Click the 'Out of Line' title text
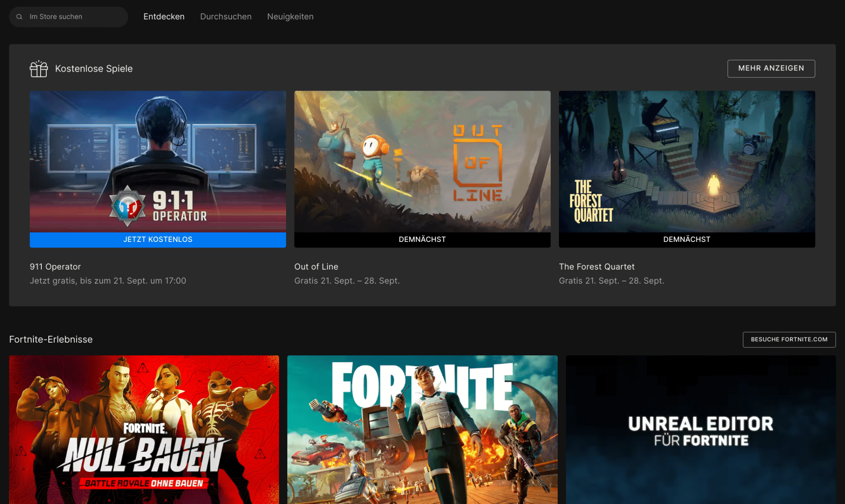The width and height of the screenshot is (845, 504). point(316,267)
